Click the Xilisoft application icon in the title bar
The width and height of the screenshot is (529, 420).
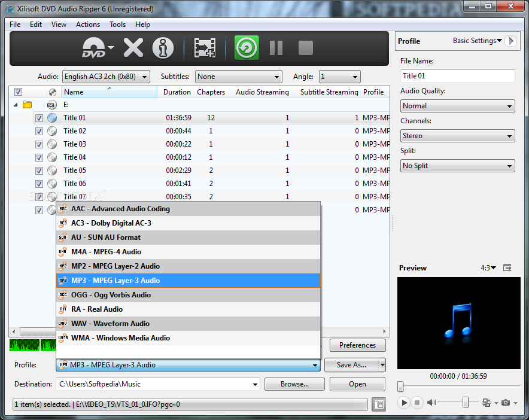[10, 9]
